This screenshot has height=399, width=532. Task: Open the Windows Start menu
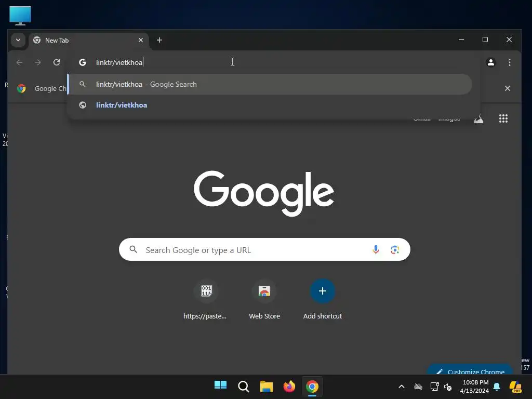click(220, 386)
